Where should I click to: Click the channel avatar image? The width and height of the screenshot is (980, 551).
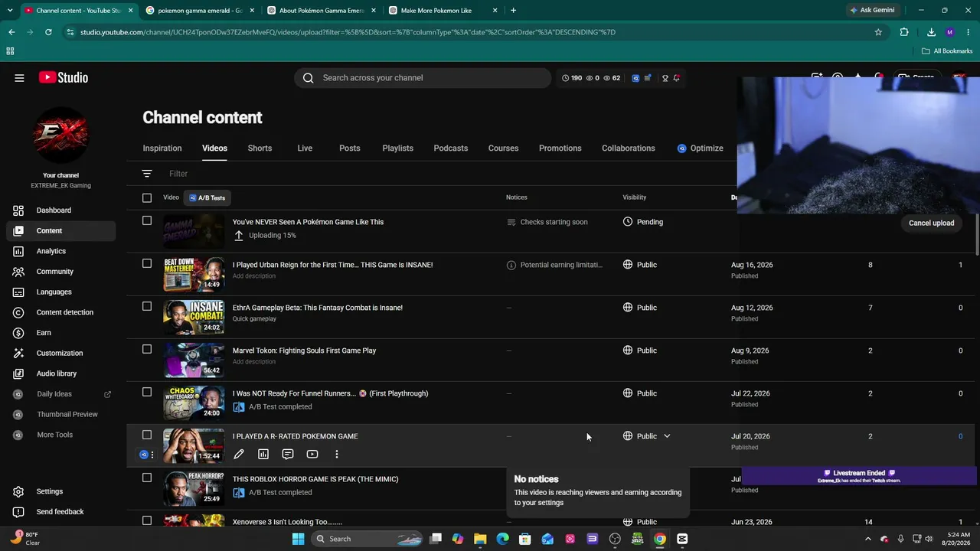click(60, 135)
